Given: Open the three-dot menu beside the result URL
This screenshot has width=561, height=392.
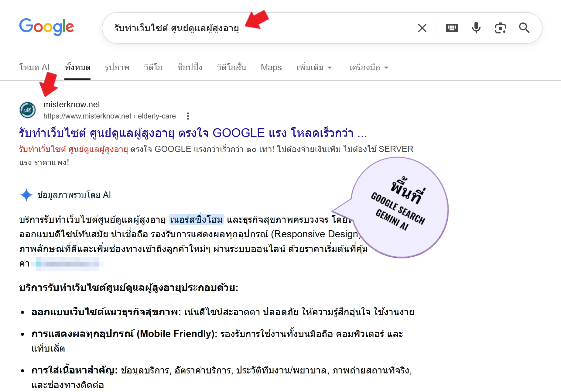Looking at the screenshot, I should 188,116.
